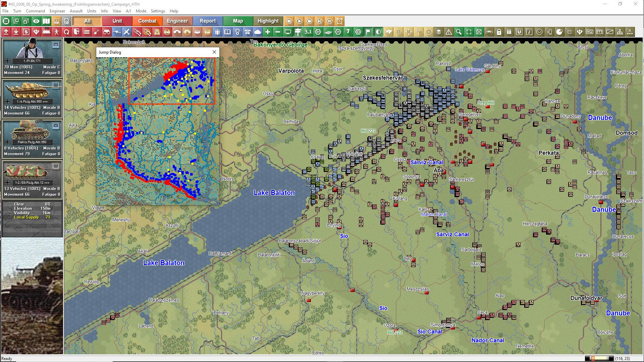
Task: Click the telephone icon in toolbar
Action: tap(248, 32)
